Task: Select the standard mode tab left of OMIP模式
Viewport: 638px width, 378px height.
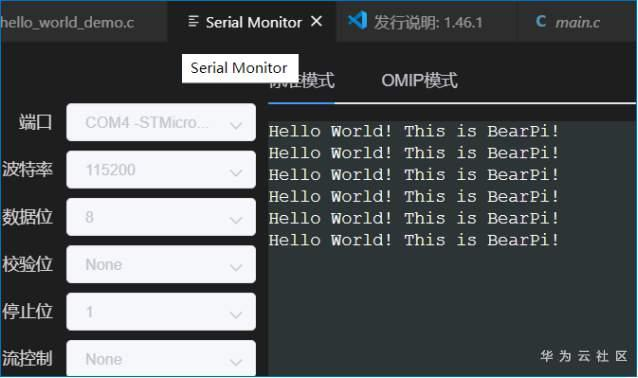Action: (x=302, y=80)
